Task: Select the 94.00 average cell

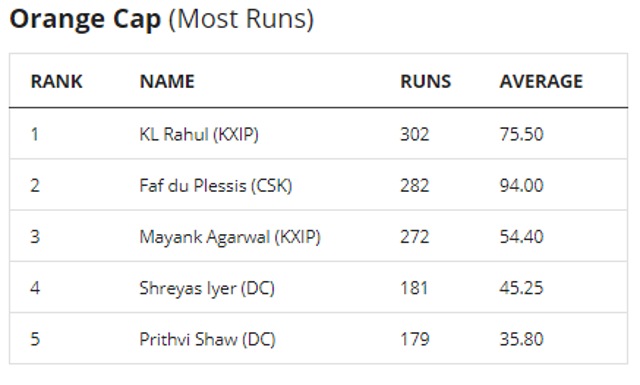Action: tap(522, 186)
